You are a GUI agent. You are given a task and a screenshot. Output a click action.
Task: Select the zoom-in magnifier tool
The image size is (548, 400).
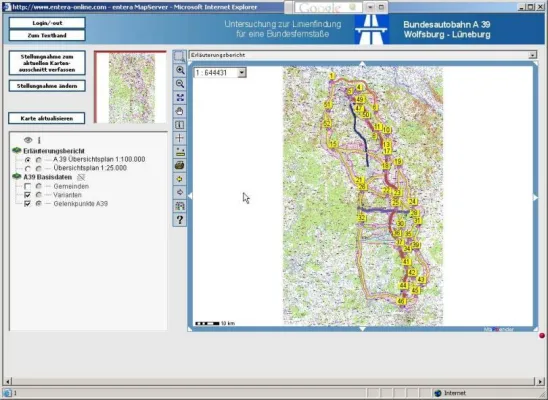point(180,70)
